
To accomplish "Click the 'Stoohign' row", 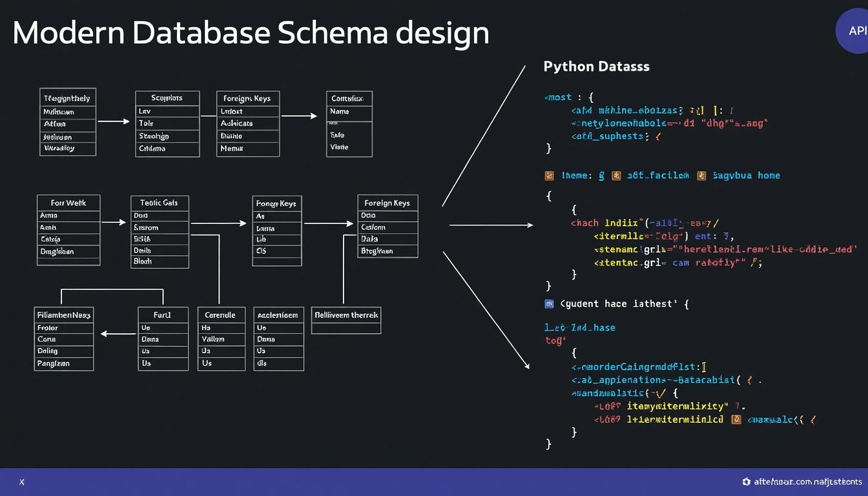I will tap(167, 136).
